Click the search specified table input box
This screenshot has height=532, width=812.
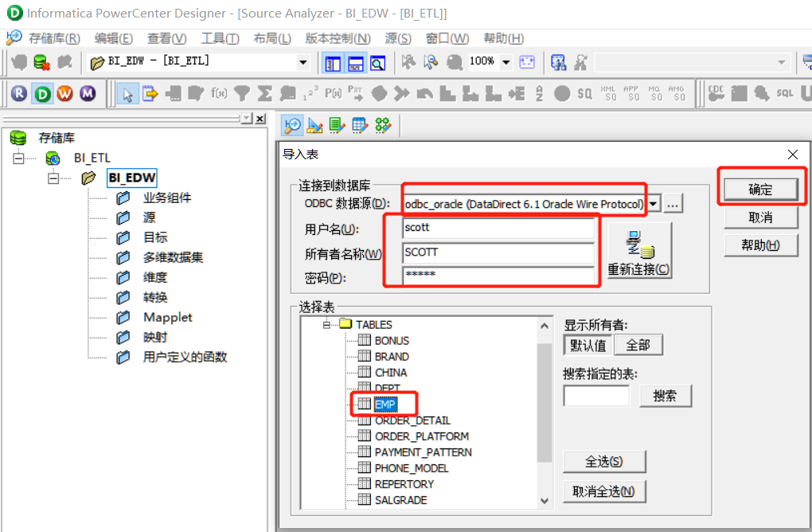click(596, 396)
